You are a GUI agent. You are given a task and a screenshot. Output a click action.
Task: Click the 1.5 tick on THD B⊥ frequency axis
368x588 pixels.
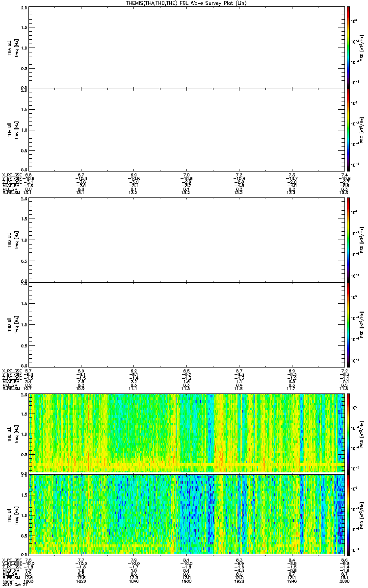(25, 220)
